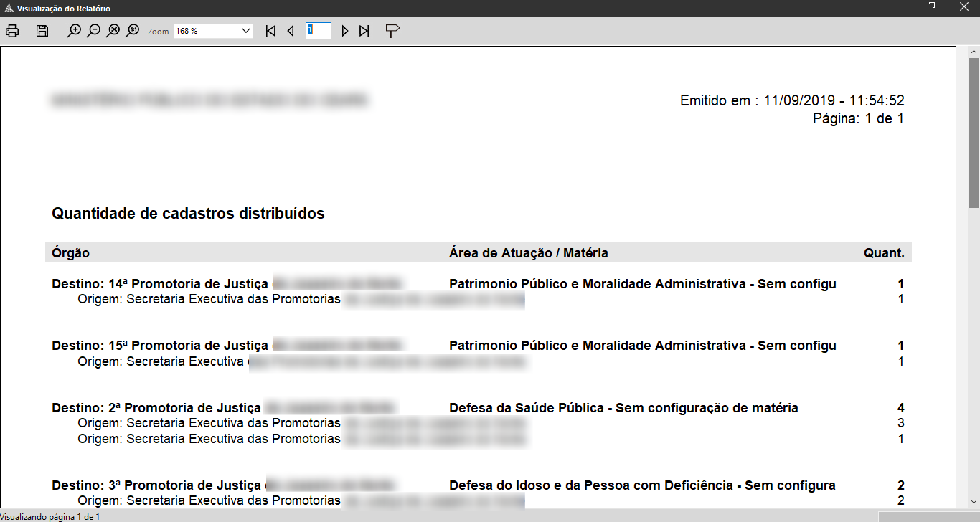The image size is (980, 522).
Task: Click the 'Quantidade de cadastros distribuídos' heading
Action: (187, 213)
